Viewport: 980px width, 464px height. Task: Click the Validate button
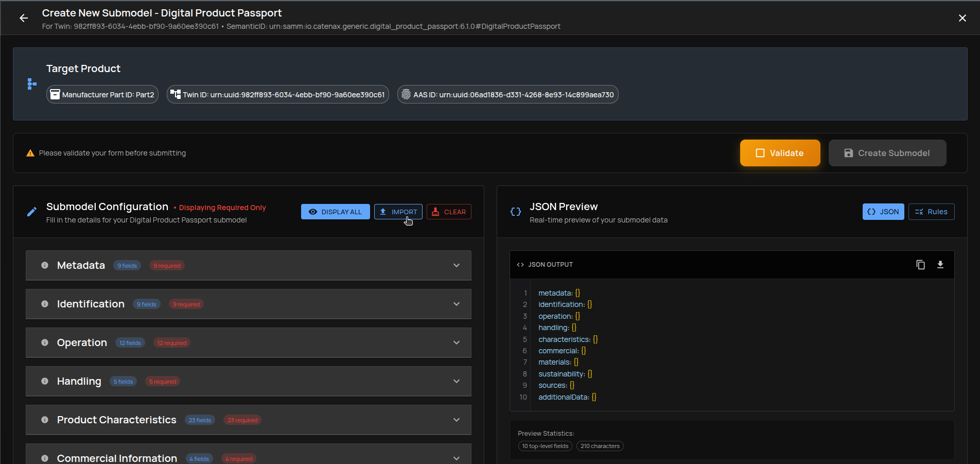(780, 153)
